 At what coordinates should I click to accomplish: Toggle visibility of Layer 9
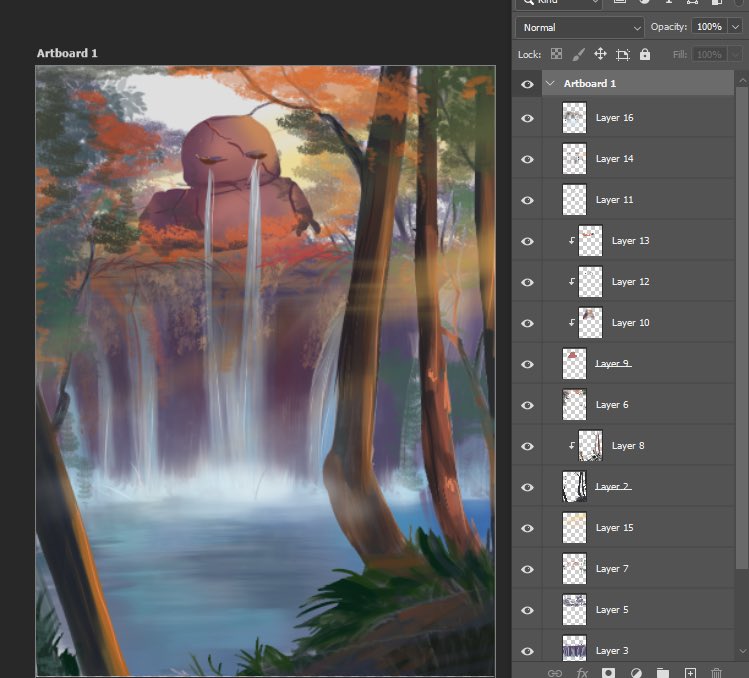527,365
